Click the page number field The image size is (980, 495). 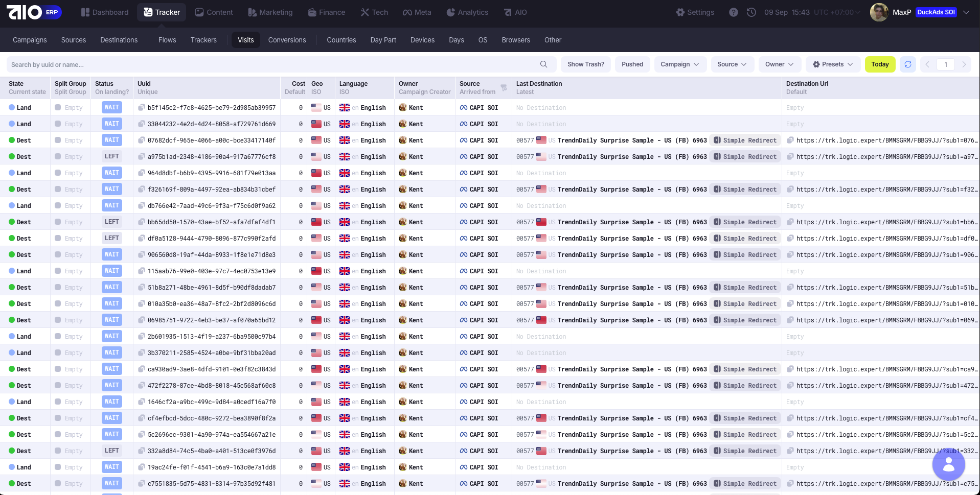[x=946, y=64]
